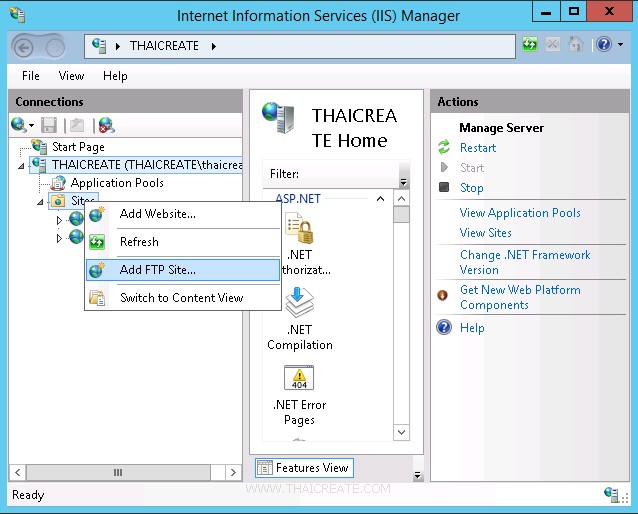638x514 pixels.
Task: Click THAICREATE breadcrumb in address bar
Action: (164, 46)
